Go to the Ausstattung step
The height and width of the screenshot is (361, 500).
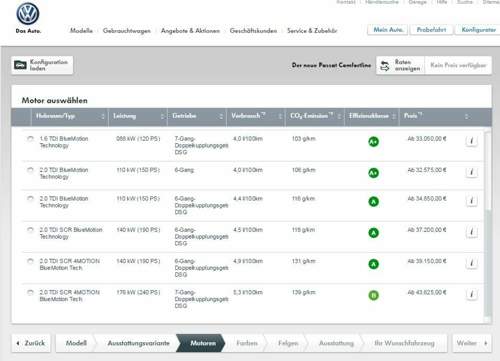coord(336,343)
